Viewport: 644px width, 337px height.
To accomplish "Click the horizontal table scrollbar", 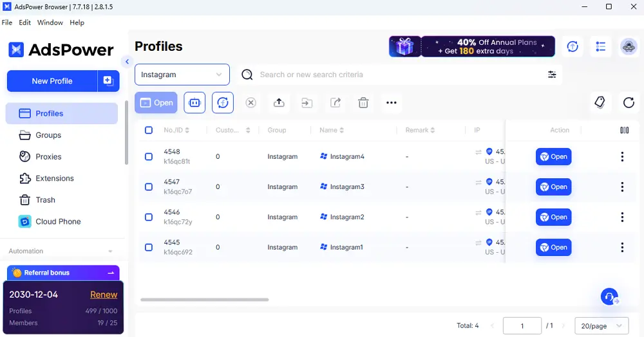I will tap(205, 300).
